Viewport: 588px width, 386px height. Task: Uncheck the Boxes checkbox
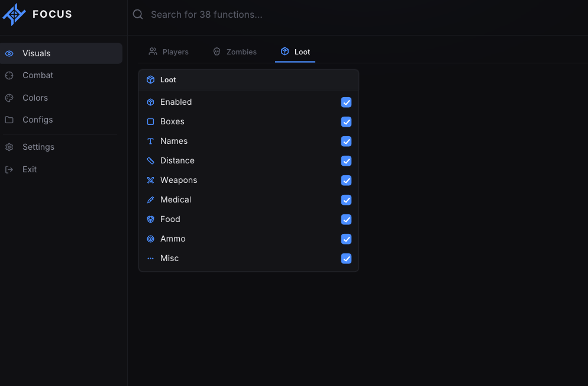(346, 121)
